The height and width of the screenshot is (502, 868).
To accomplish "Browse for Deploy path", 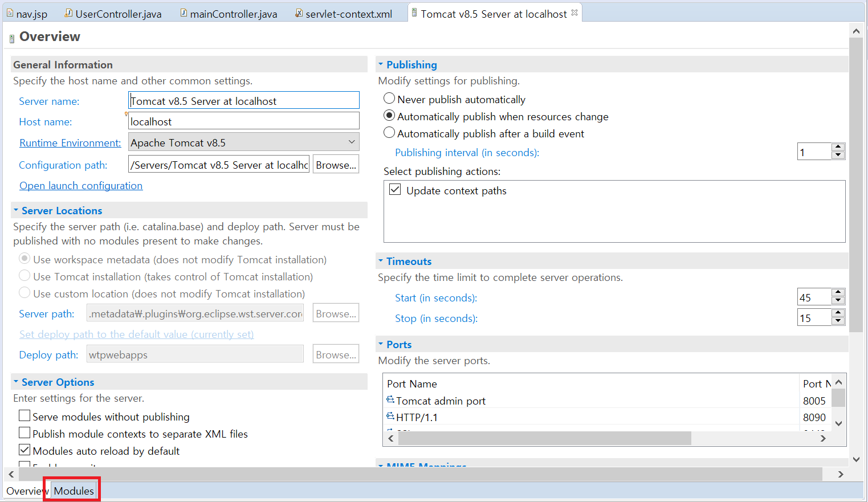I will coord(336,354).
